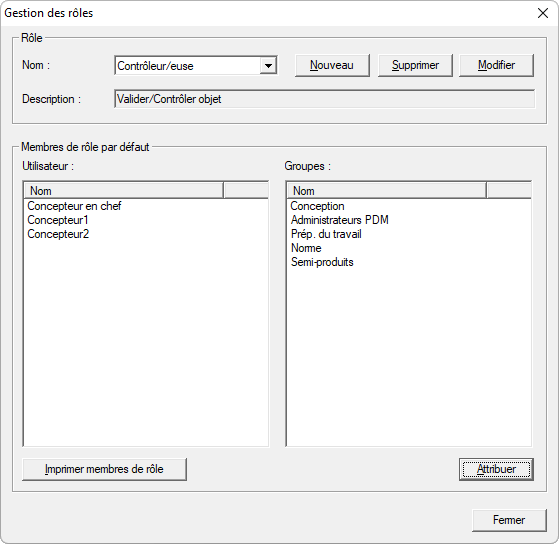Click the Fermer button
Image resolution: width=559 pixels, height=544 pixels.
[509, 520]
